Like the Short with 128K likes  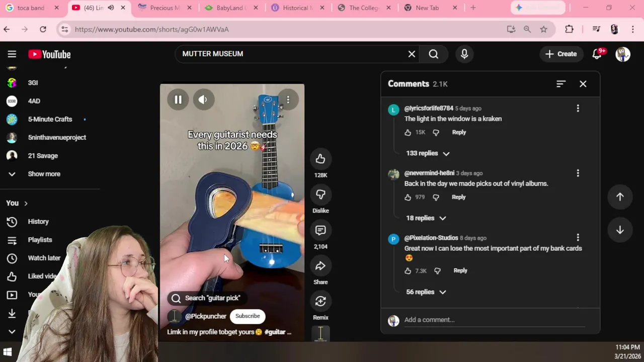coord(320,159)
